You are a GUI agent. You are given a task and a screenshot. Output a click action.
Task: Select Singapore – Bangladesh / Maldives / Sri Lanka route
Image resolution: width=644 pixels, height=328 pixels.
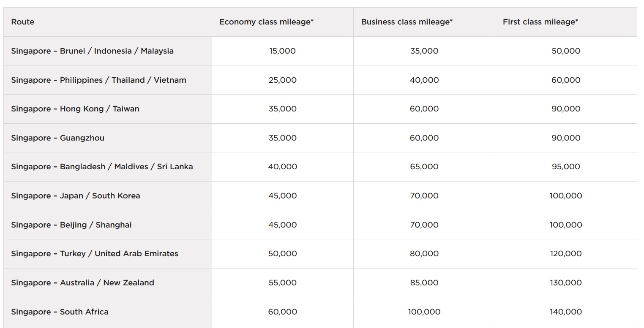point(102,167)
